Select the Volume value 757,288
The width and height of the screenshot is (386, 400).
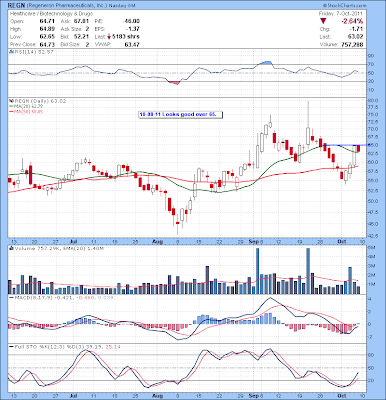(x=352, y=44)
